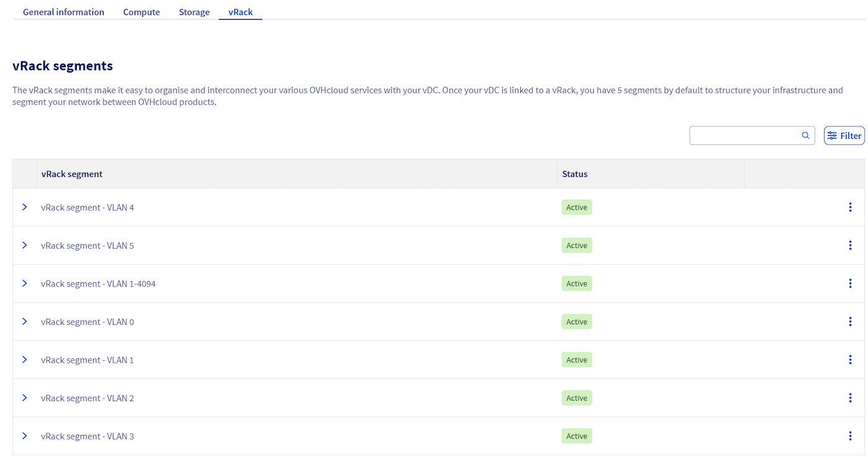Open the Compute tab
The width and height of the screenshot is (868, 457).
(x=141, y=12)
